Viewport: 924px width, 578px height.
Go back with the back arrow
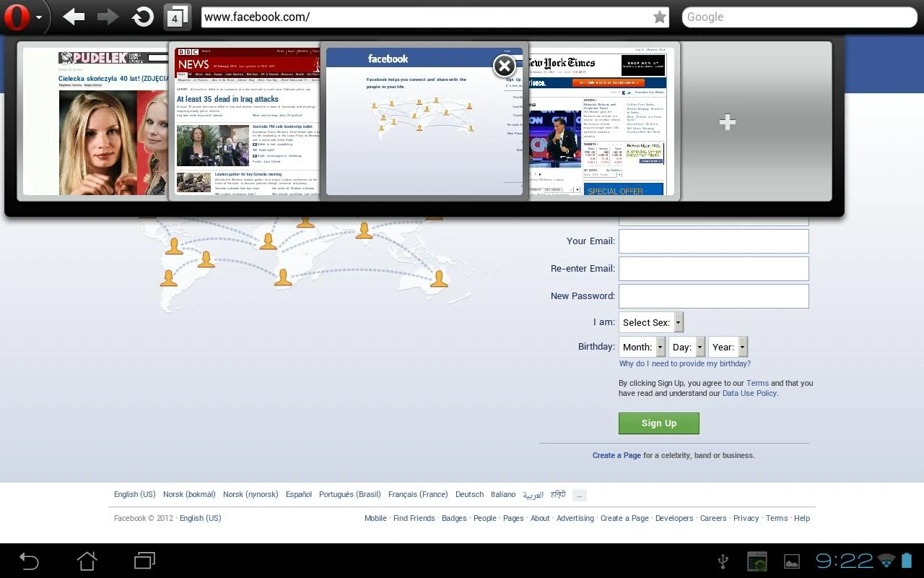(74, 17)
